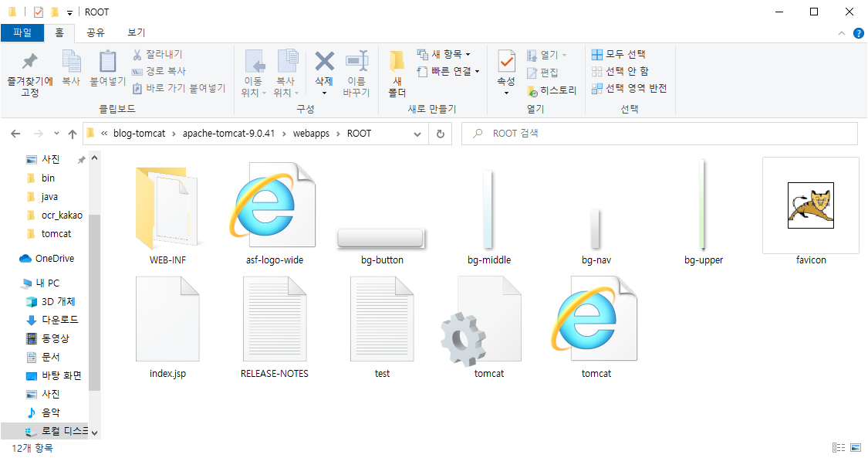
Task: Select the asf-logo-wide file
Action: 275,213
